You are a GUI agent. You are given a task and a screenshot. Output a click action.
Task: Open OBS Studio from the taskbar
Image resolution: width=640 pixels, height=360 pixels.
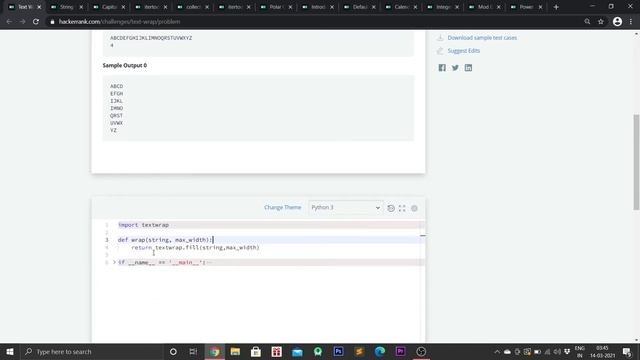(421, 351)
